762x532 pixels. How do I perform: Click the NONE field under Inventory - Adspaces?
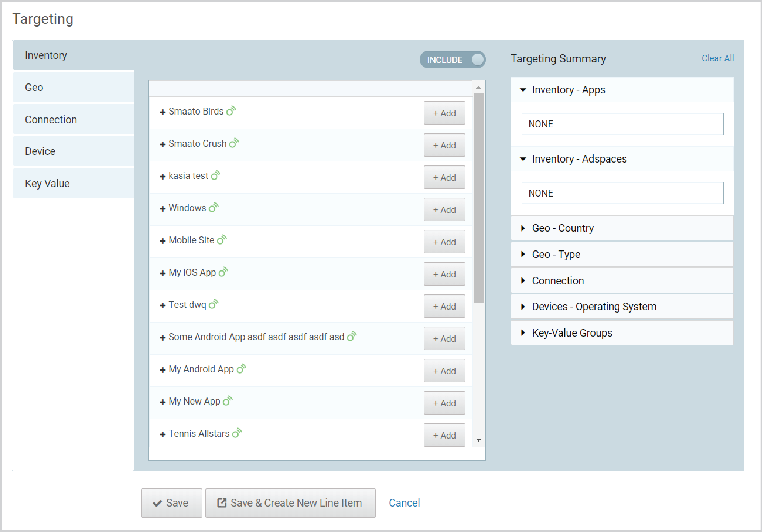click(622, 193)
